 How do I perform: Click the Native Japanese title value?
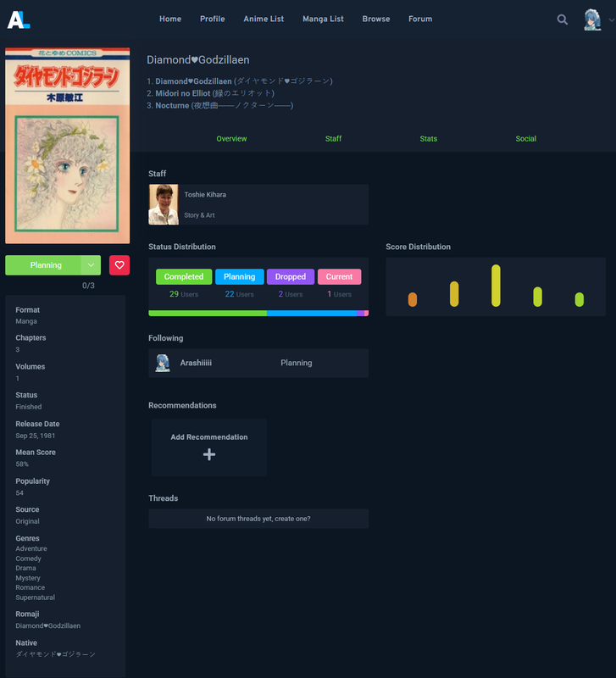click(x=55, y=654)
